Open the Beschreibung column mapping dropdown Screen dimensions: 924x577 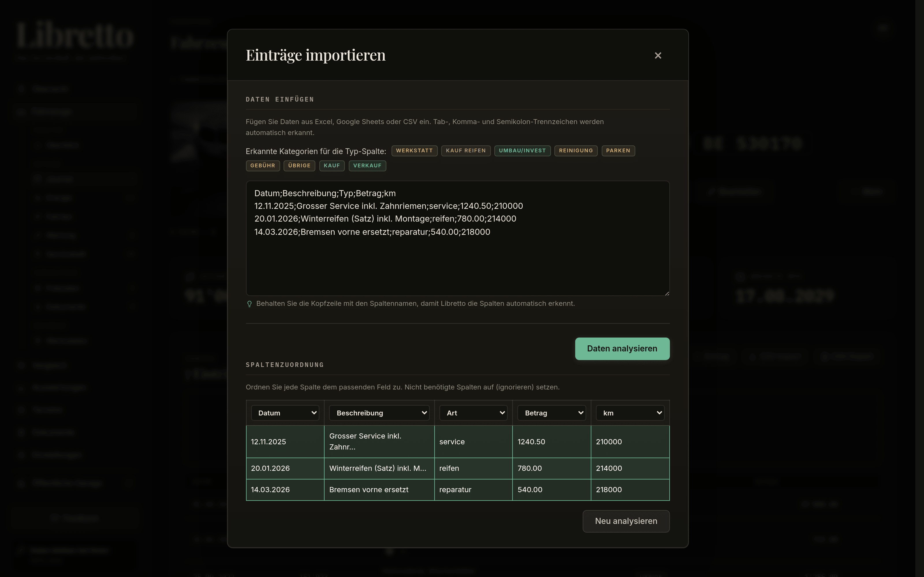point(379,413)
